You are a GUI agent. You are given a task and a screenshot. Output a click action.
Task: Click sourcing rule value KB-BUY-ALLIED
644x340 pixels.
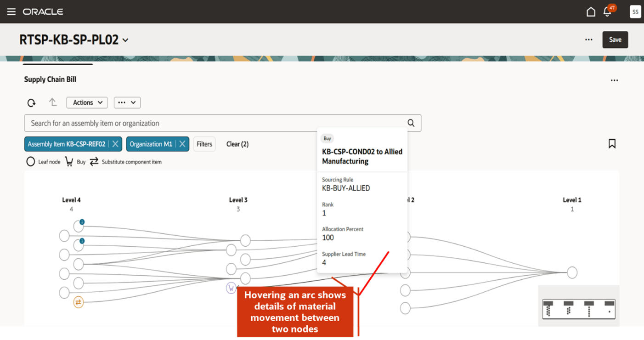(346, 188)
